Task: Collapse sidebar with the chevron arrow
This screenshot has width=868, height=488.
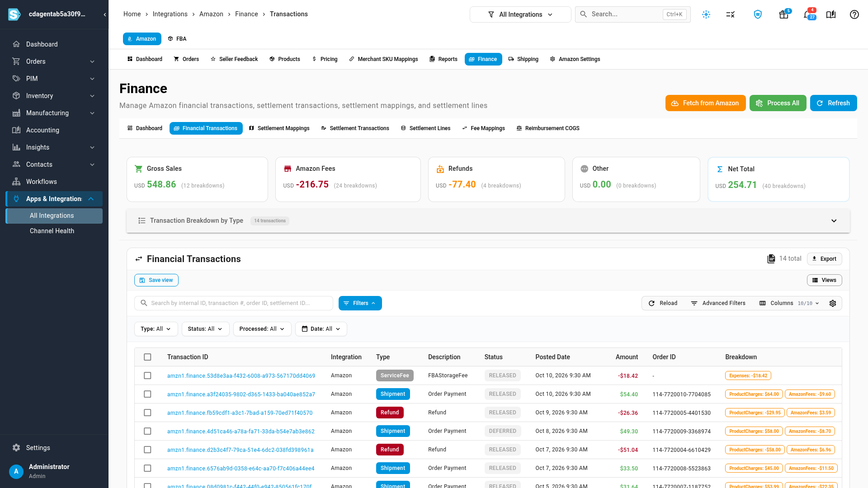Action: 105,14
